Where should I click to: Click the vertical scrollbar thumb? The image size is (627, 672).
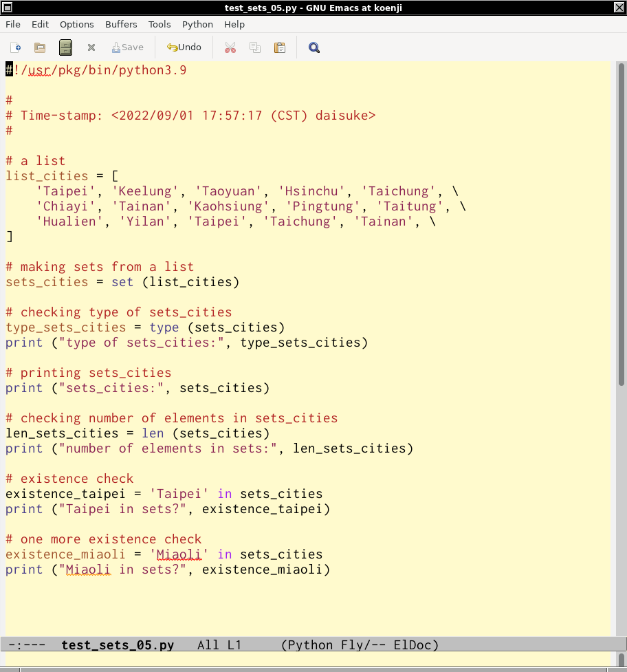pyautogui.click(x=621, y=220)
